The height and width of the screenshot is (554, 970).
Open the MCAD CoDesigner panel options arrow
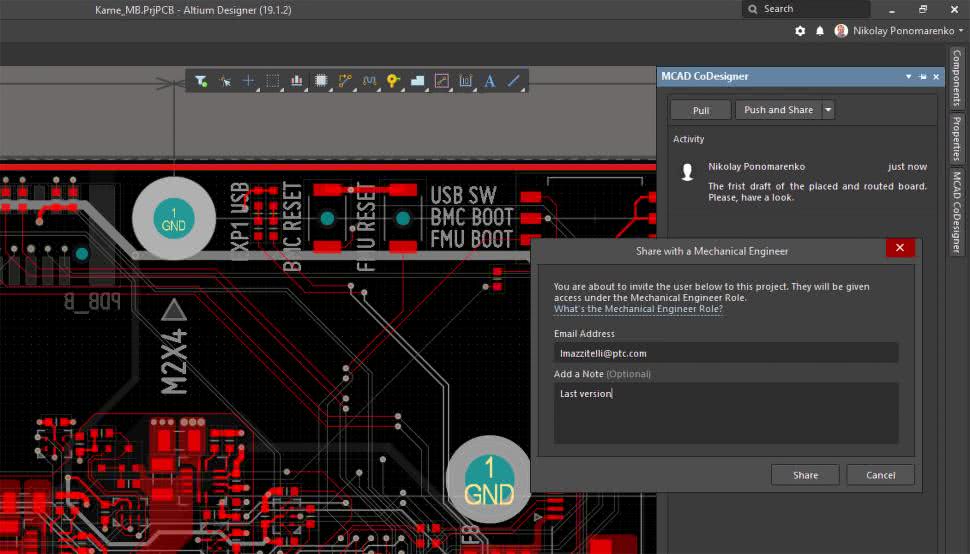point(908,77)
